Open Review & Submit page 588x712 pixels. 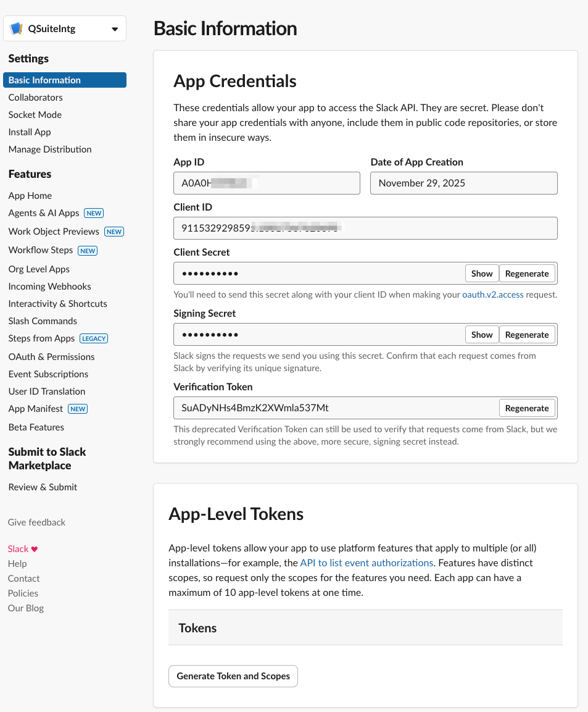click(x=43, y=487)
